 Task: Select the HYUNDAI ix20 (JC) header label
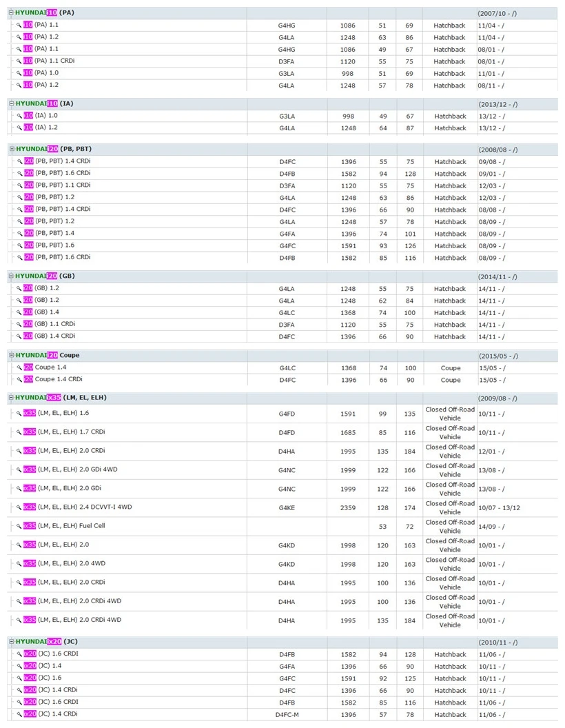coord(46,642)
